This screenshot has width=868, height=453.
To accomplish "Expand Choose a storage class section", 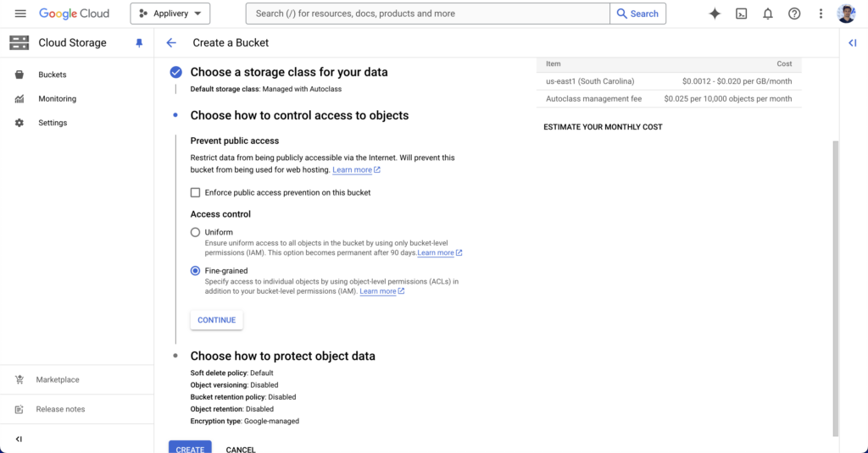I will pos(289,72).
